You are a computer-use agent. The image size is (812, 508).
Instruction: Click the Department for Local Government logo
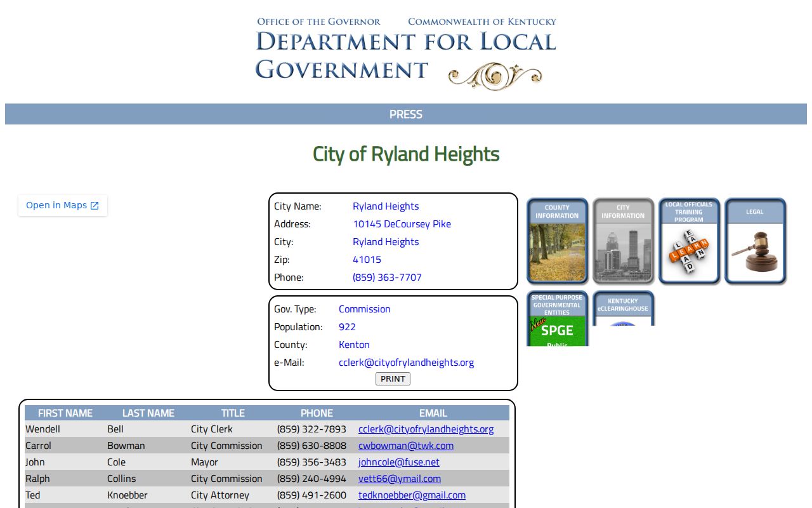coord(406,53)
